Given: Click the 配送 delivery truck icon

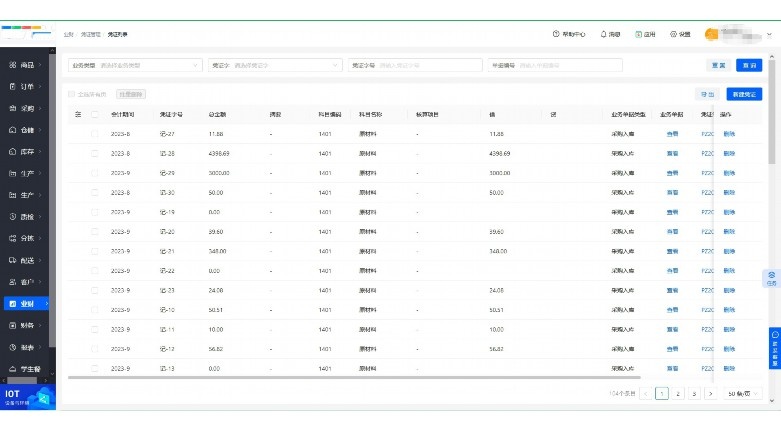Looking at the screenshot, I should coord(13,260).
